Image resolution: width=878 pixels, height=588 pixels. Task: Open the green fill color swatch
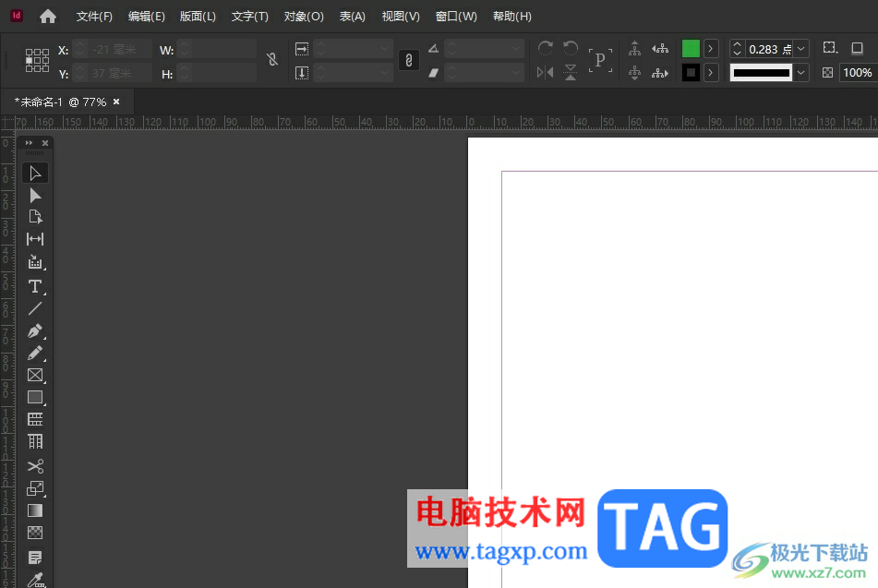691,49
